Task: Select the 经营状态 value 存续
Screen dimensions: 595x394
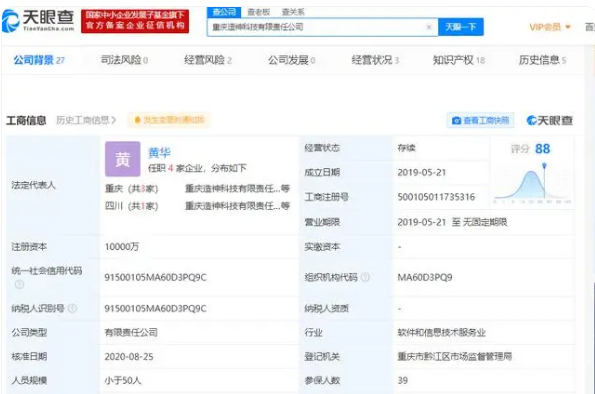Action: pos(406,148)
